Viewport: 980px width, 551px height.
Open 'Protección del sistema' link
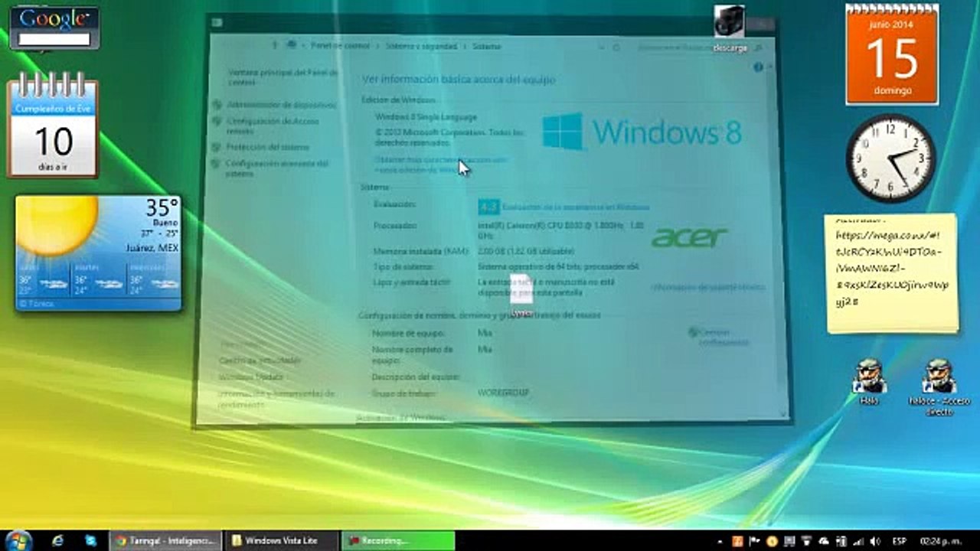tap(268, 147)
